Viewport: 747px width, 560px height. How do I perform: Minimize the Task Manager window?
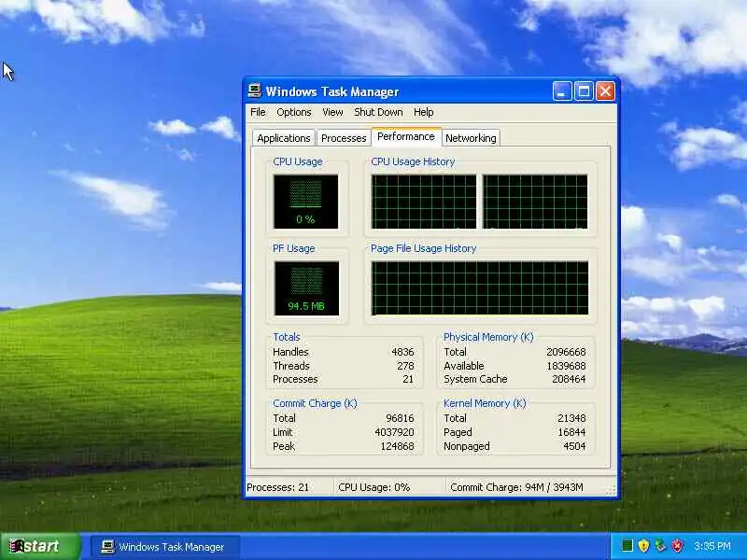coord(562,91)
